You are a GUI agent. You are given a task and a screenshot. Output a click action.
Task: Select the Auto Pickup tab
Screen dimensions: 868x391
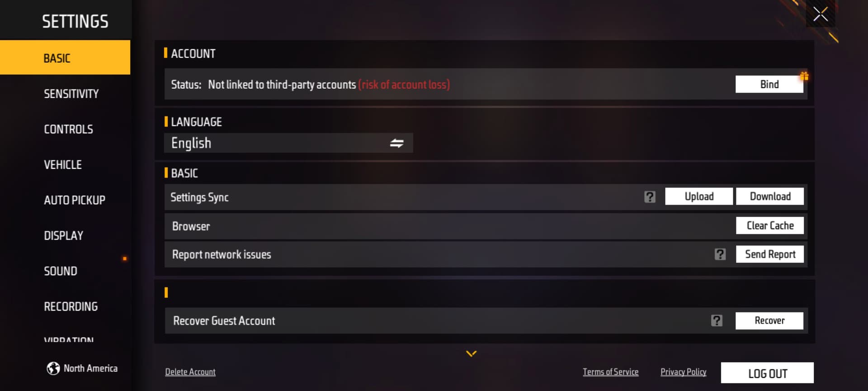pyautogui.click(x=74, y=200)
